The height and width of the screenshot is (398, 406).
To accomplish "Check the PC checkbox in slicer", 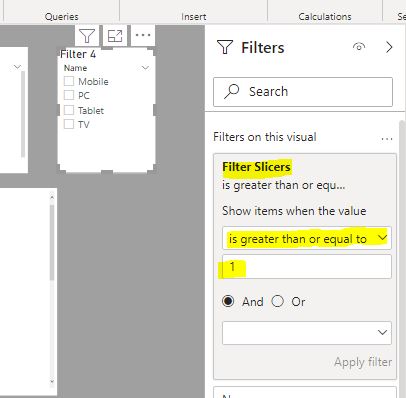I will point(69,95).
